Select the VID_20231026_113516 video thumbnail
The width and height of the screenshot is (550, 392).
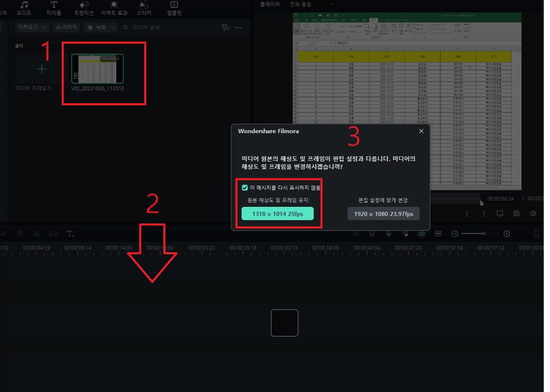coord(97,69)
